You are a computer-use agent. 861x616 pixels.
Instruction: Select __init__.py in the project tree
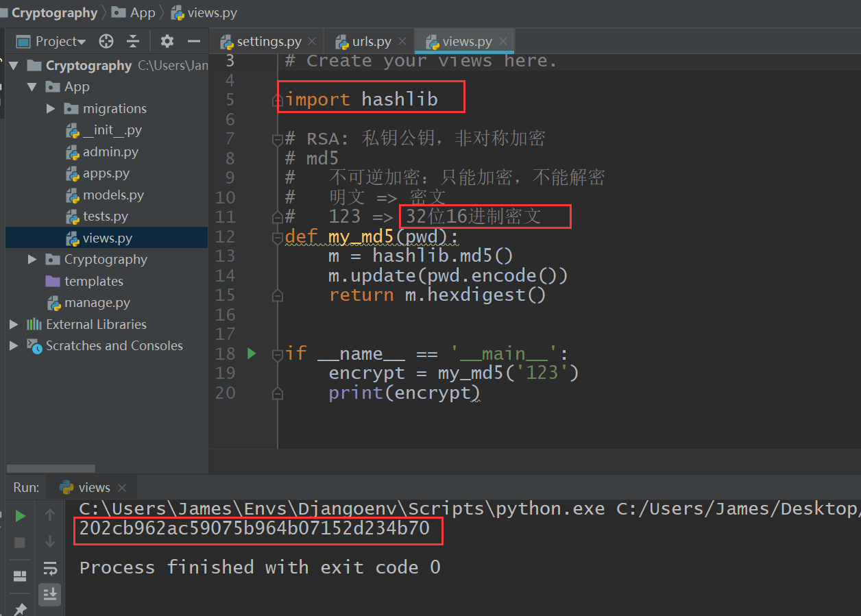click(112, 130)
